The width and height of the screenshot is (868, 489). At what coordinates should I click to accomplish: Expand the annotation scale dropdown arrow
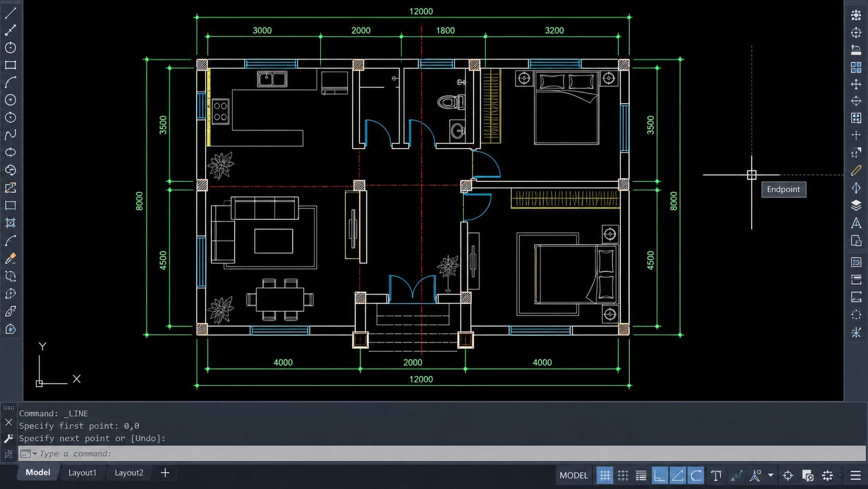click(x=770, y=475)
